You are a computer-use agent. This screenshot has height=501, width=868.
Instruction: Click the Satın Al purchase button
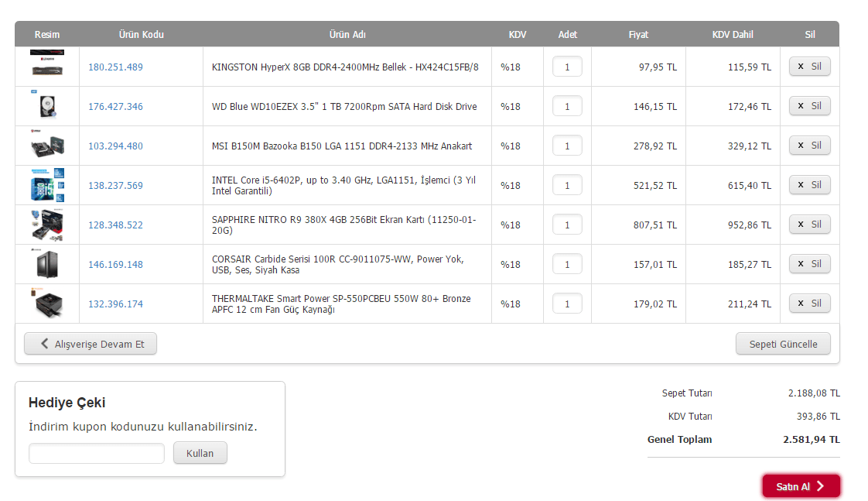click(801, 486)
